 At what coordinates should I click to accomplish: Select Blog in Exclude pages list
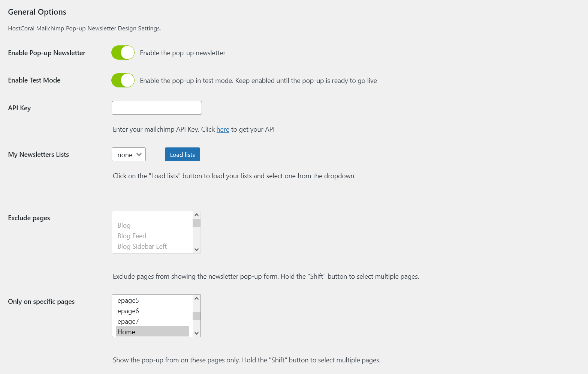pyautogui.click(x=124, y=225)
